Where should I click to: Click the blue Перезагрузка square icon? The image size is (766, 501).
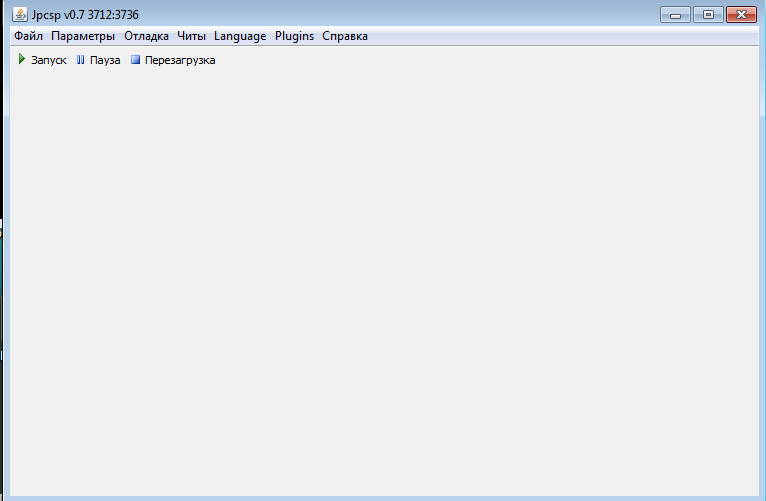click(x=135, y=60)
